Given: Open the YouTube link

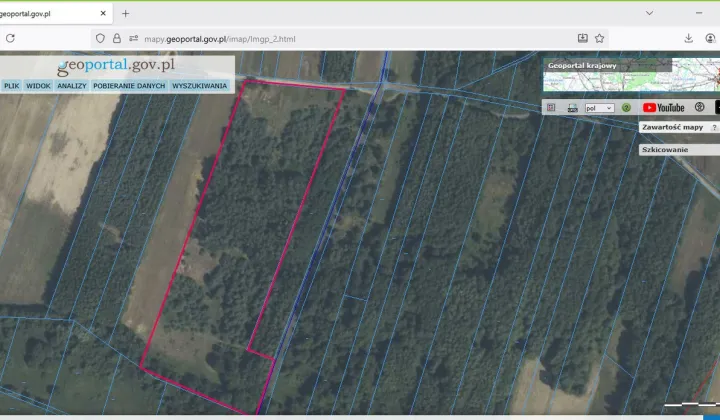Looking at the screenshot, I should click(x=664, y=107).
